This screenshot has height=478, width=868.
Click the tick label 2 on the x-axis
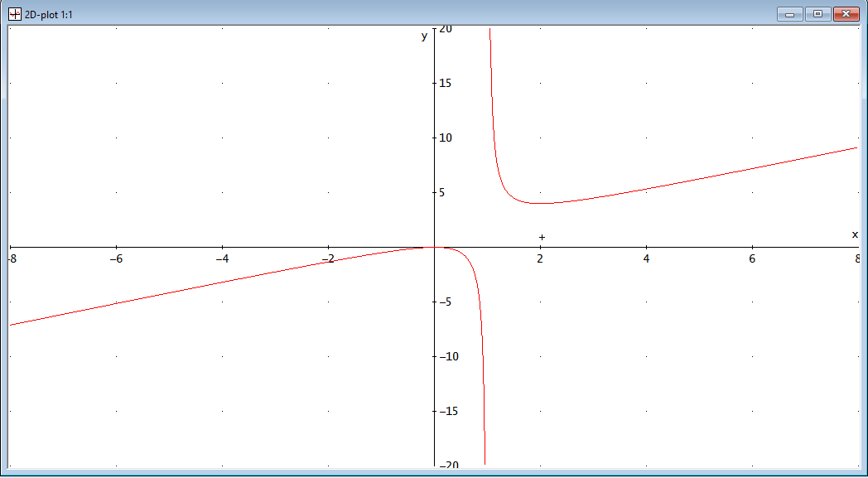coord(540,259)
